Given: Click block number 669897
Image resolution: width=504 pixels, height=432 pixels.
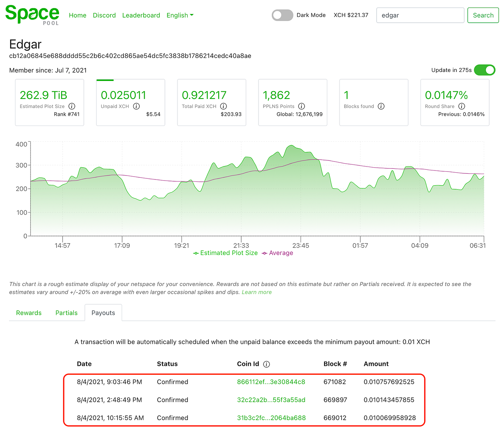Looking at the screenshot, I should (x=335, y=400).
